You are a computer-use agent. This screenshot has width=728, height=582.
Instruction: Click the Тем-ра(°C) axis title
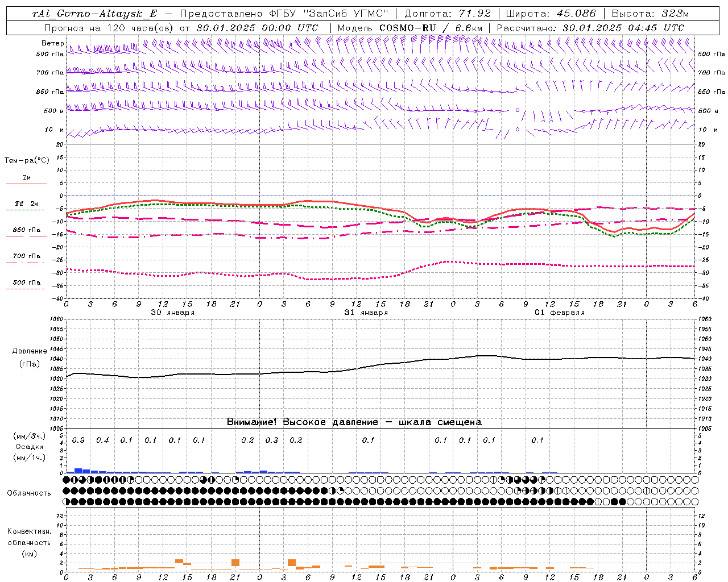(27, 160)
